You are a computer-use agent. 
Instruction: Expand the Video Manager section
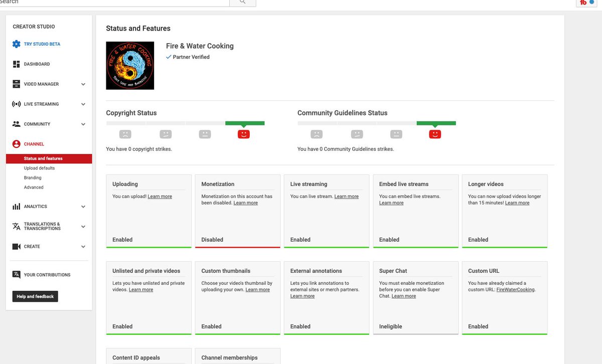tap(83, 84)
